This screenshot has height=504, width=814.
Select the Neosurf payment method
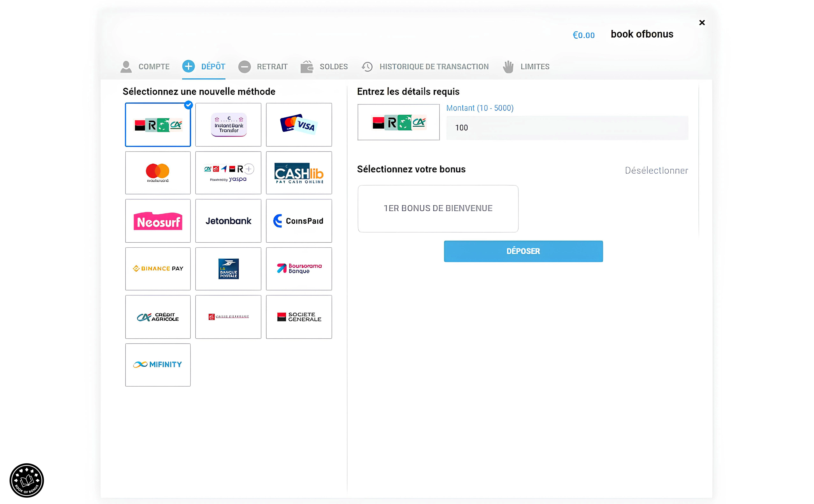[158, 221]
